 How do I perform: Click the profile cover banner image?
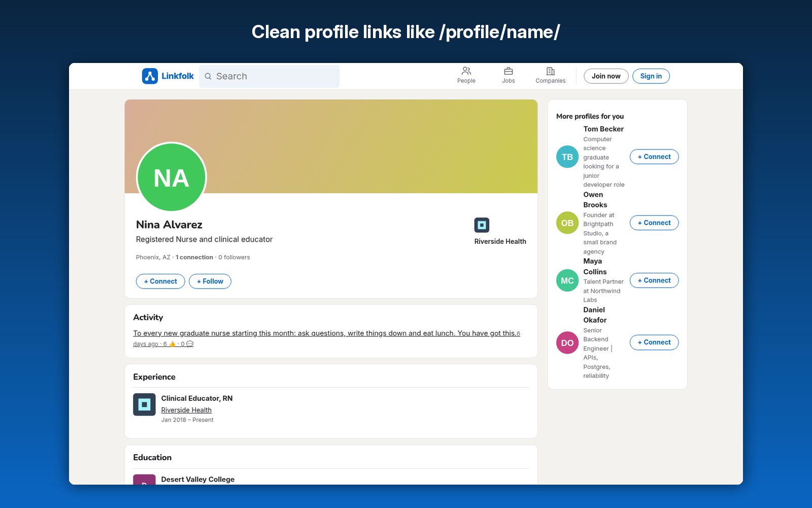click(x=331, y=146)
